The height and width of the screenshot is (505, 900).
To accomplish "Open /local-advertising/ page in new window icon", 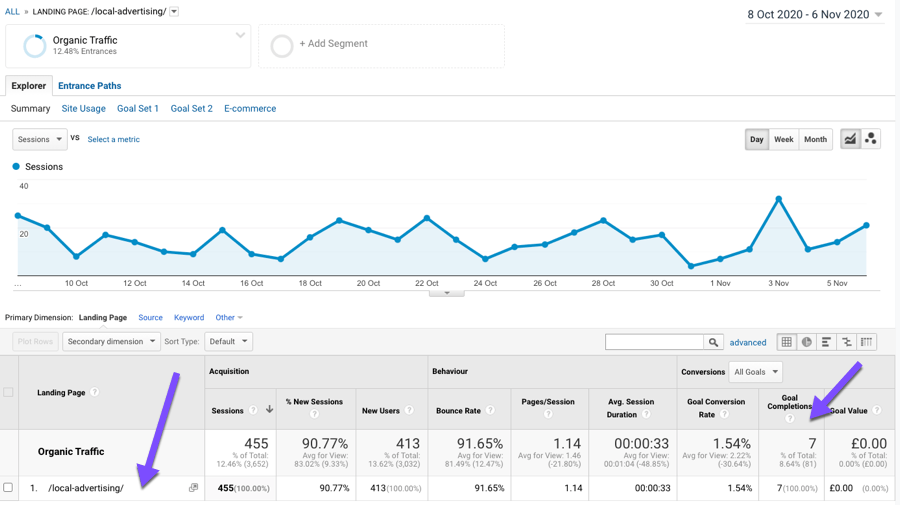I will click(x=193, y=488).
